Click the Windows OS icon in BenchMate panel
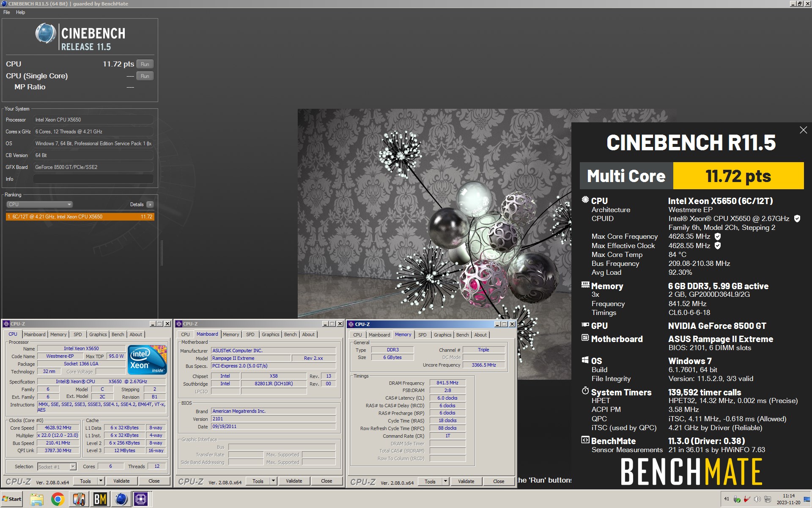 pyautogui.click(x=585, y=360)
